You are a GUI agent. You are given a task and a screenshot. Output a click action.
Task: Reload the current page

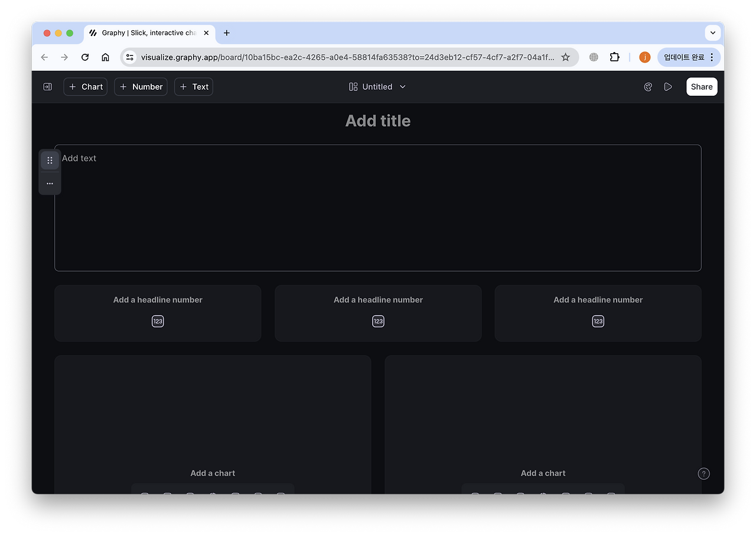pyautogui.click(x=85, y=57)
